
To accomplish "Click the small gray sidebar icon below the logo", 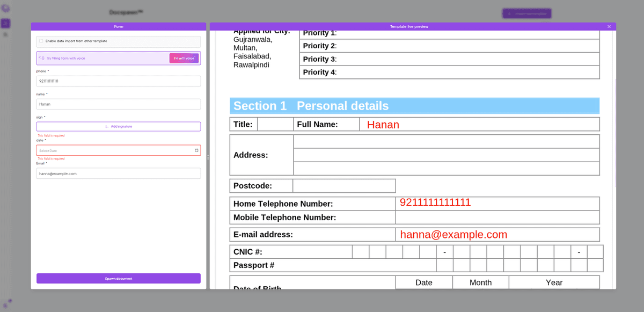I will [x=5, y=34].
